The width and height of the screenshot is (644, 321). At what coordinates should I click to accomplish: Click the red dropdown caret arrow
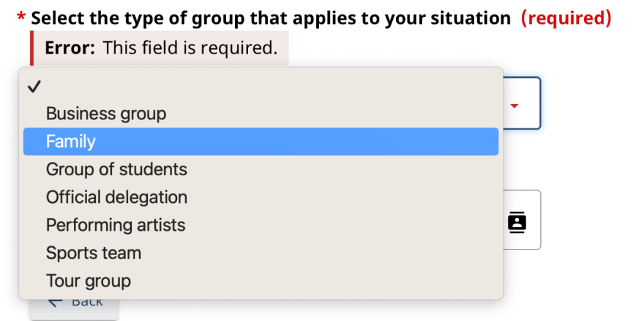click(x=514, y=106)
